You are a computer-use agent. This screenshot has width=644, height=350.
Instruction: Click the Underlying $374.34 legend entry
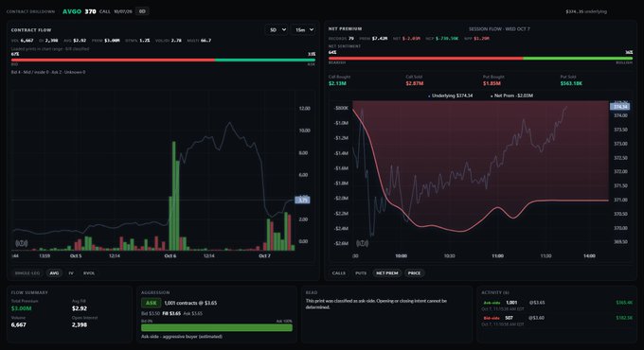[450, 96]
